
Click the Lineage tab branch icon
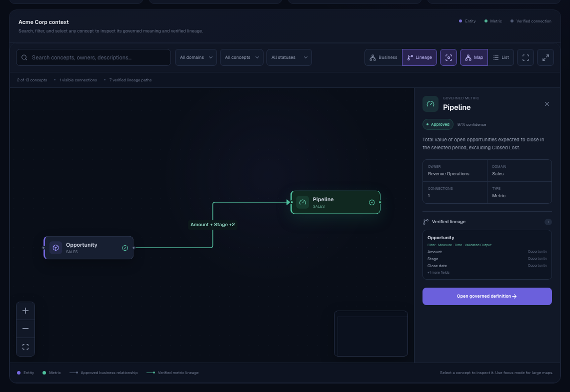tap(410, 58)
